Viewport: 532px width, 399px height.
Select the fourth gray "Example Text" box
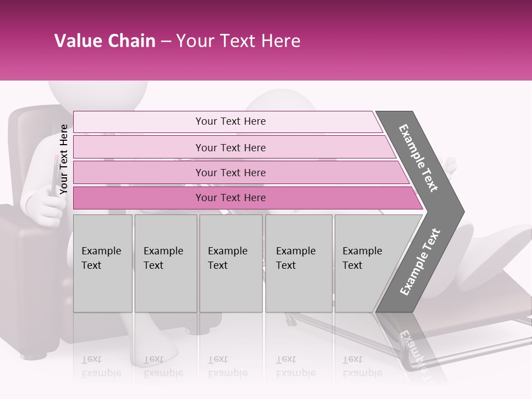point(298,263)
